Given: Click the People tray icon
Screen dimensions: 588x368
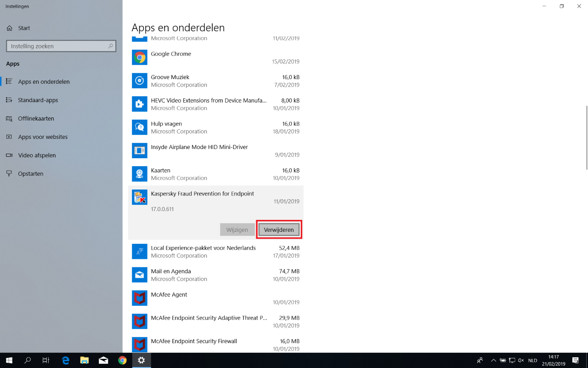Looking at the screenshot, I should click(x=480, y=360).
